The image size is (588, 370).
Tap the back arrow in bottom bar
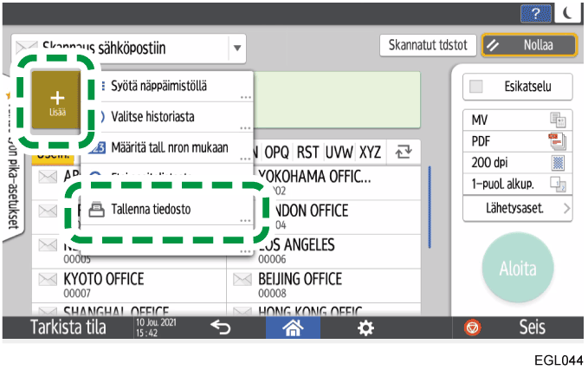(221, 328)
